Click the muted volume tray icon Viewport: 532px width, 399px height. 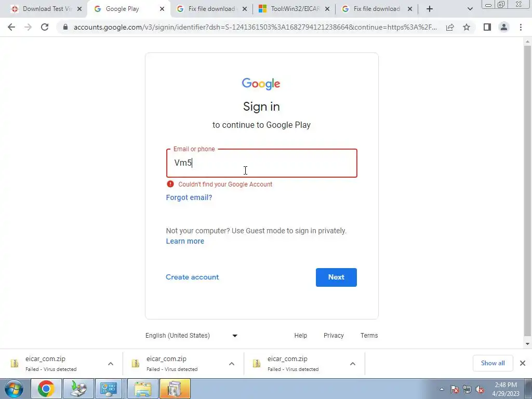pos(480,390)
